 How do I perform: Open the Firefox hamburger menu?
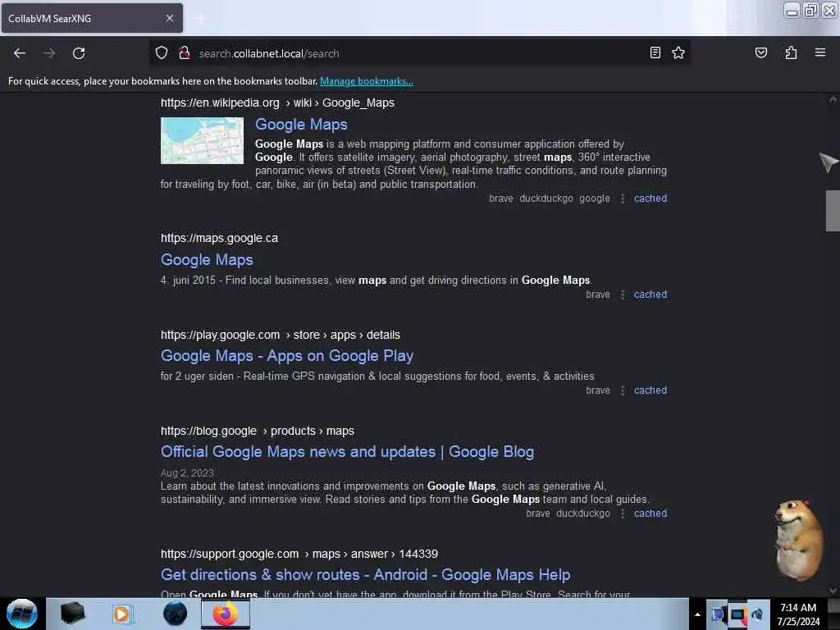pos(820,52)
